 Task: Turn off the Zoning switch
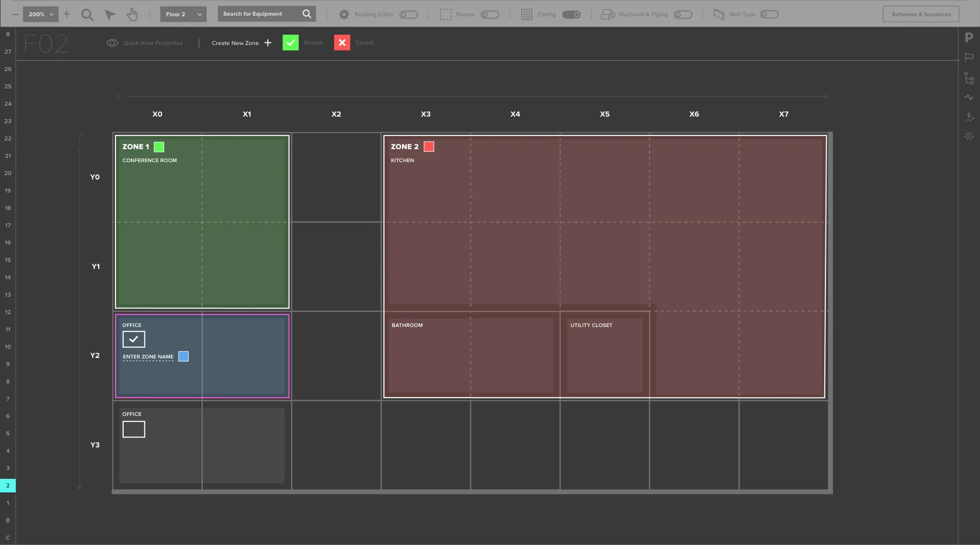(572, 15)
